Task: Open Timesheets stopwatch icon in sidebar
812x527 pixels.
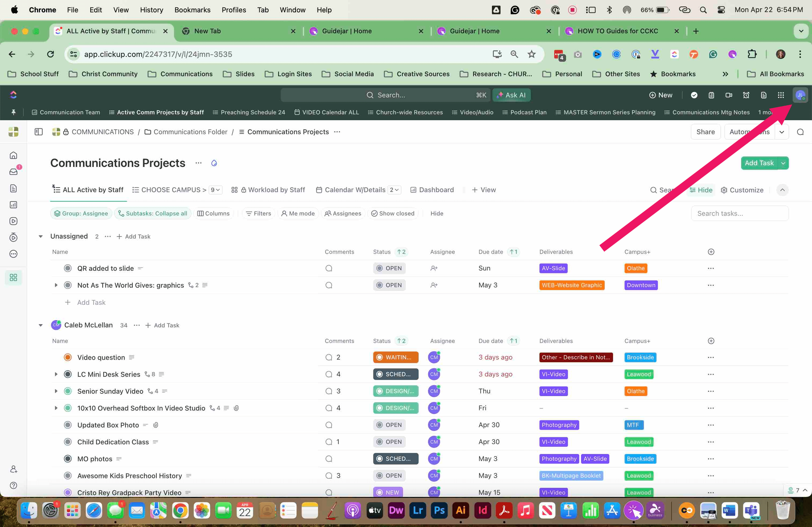Action: pos(13,237)
